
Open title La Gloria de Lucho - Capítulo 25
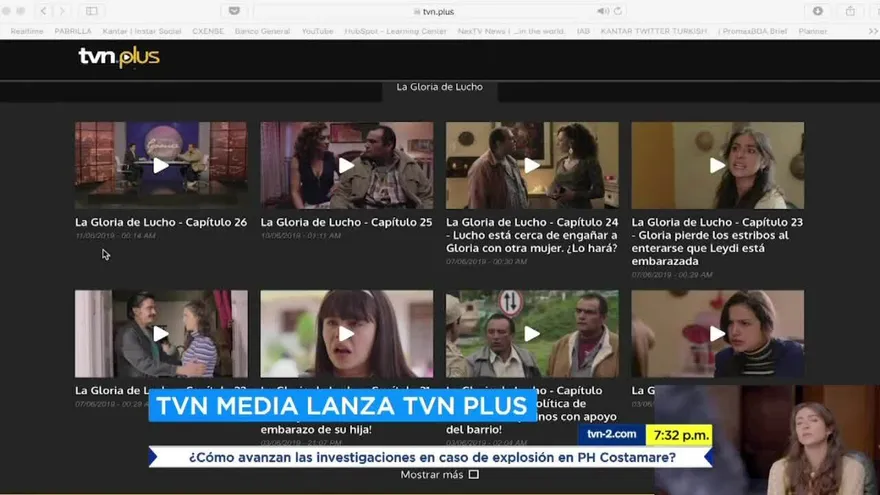pyautogui.click(x=346, y=222)
